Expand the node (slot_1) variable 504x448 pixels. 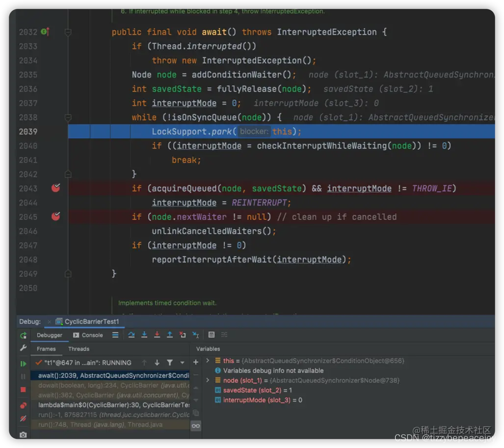pyautogui.click(x=208, y=380)
